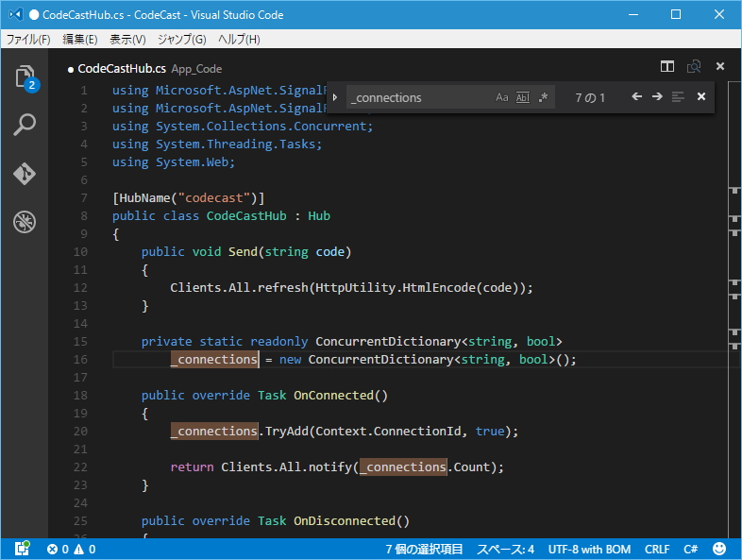742x560 pixels.
Task: Open the 表示(V) menu
Action: click(127, 40)
